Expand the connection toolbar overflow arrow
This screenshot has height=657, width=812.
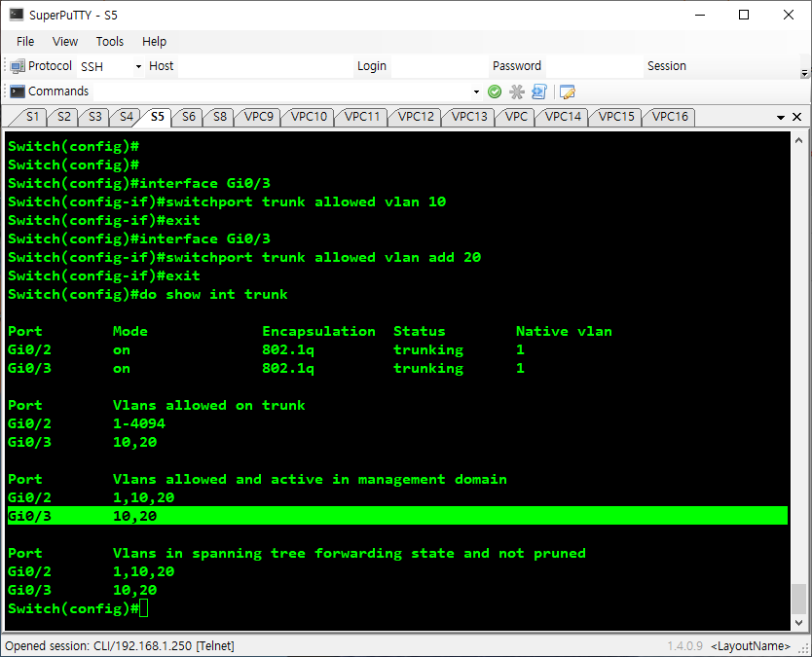(804, 73)
